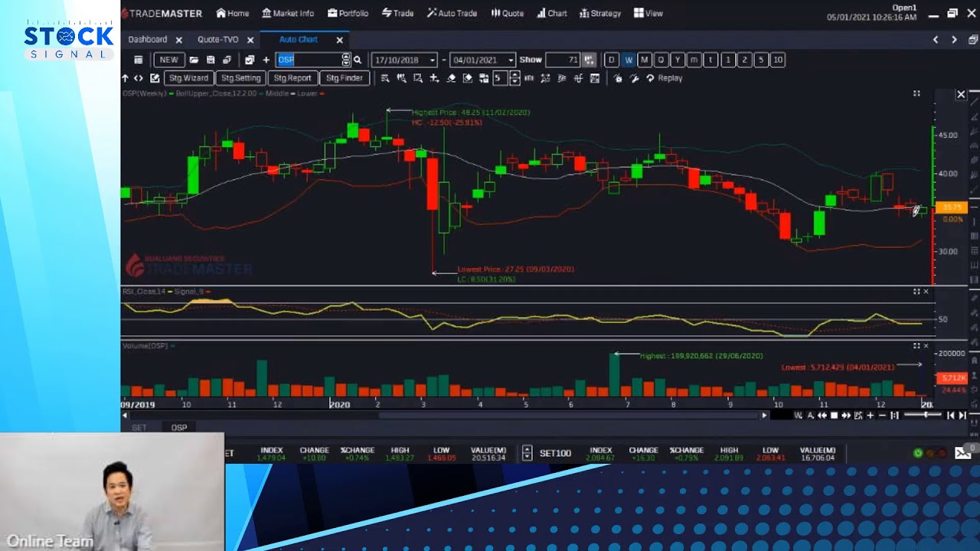Click the gear settings icon before Replay
Image resolution: width=980 pixels, height=551 pixels.
coord(619,78)
